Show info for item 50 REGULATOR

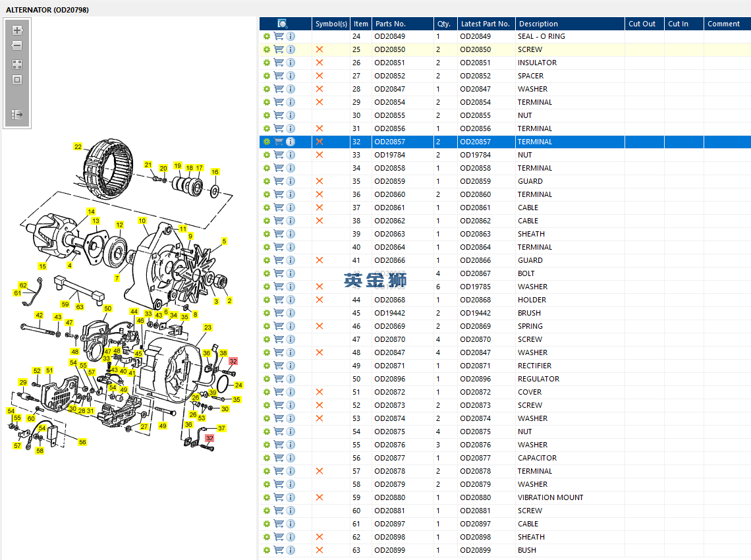pos(291,379)
